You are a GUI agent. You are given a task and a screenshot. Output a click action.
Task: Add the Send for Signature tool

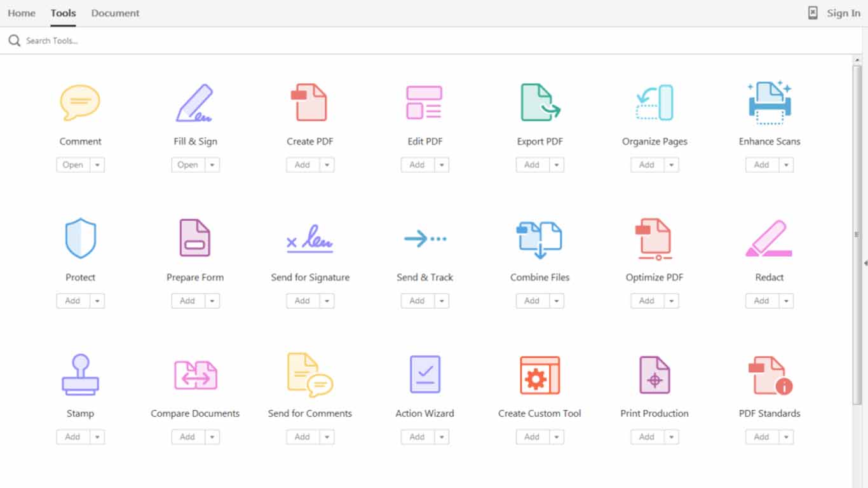pos(303,301)
